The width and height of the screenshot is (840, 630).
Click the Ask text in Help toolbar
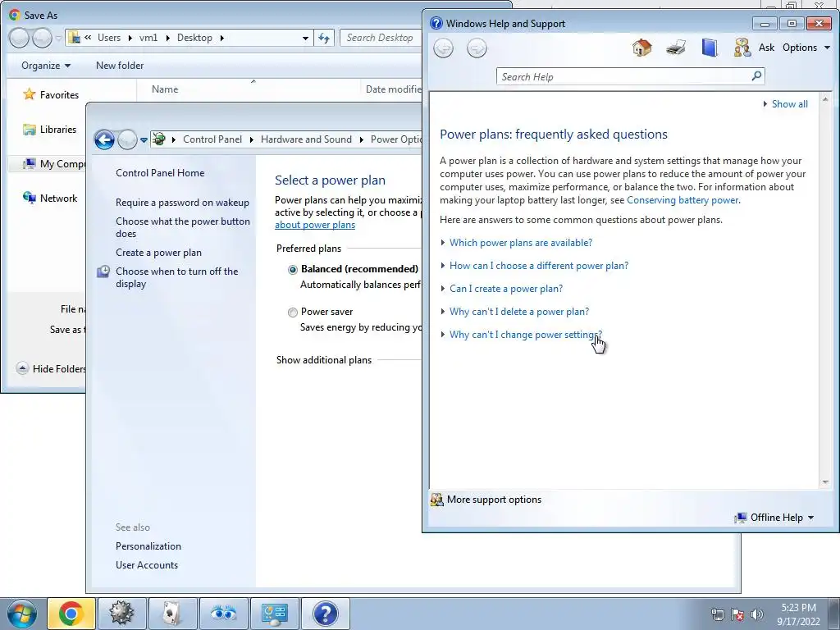click(x=767, y=48)
